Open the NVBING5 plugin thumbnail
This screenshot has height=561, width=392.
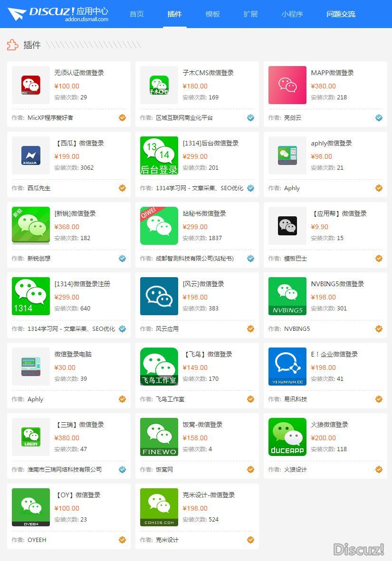point(287,296)
